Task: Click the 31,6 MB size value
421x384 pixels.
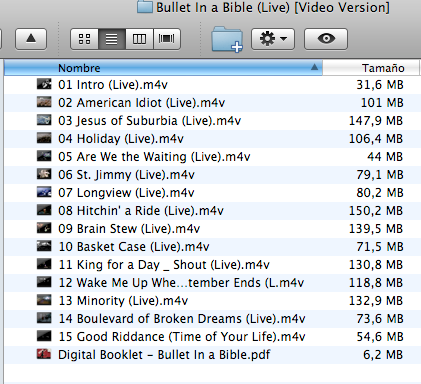Action: 380,85
